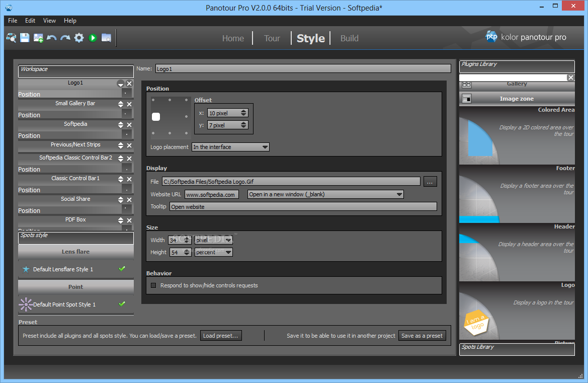Toggle Respond to show/hide controls requests checkbox
588x383 pixels.
pos(153,285)
